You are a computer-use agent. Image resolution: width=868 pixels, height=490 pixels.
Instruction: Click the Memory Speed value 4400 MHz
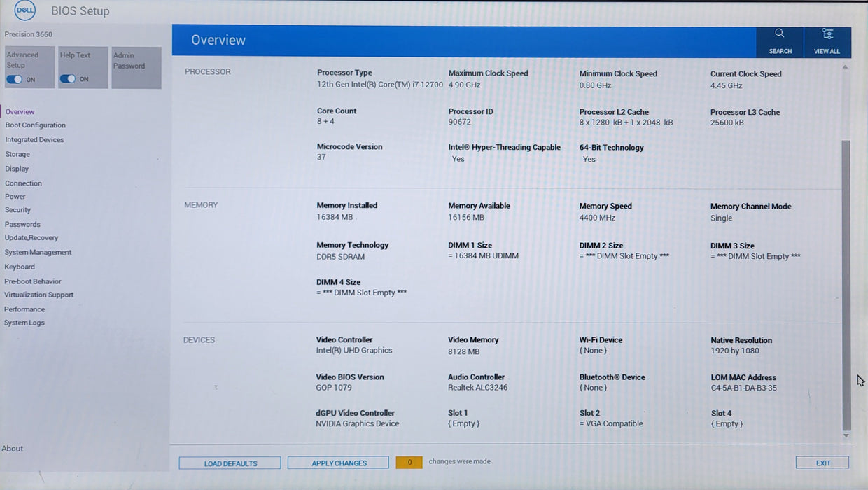tap(597, 218)
